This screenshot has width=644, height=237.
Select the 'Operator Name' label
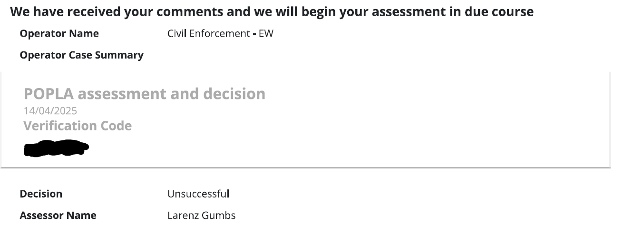[59, 34]
